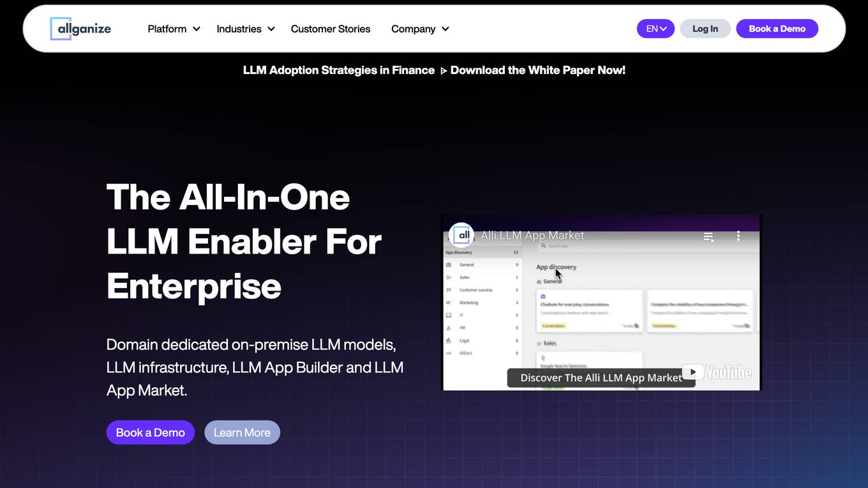This screenshot has width=868, height=488.
Task: Go to Customer Stories page
Action: pos(331,29)
